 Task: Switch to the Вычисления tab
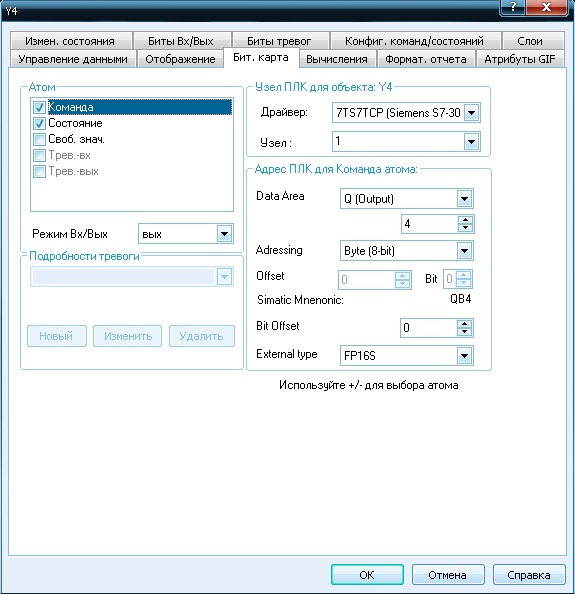(x=337, y=59)
